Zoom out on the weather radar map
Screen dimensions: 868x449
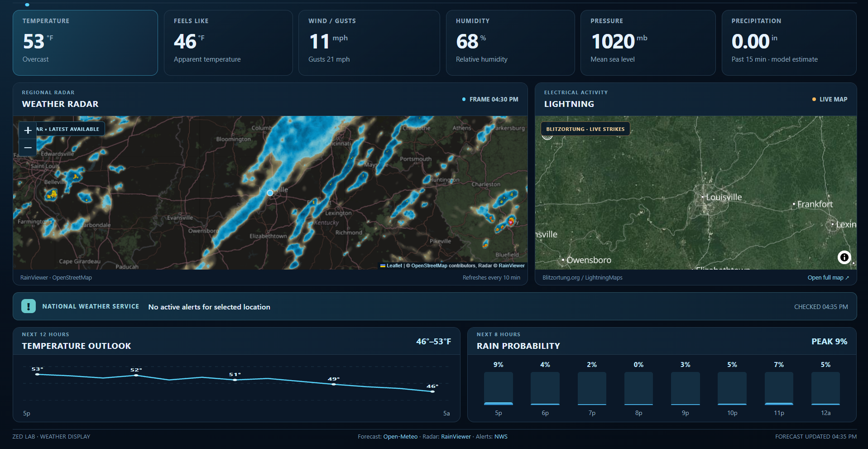(28, 148)
